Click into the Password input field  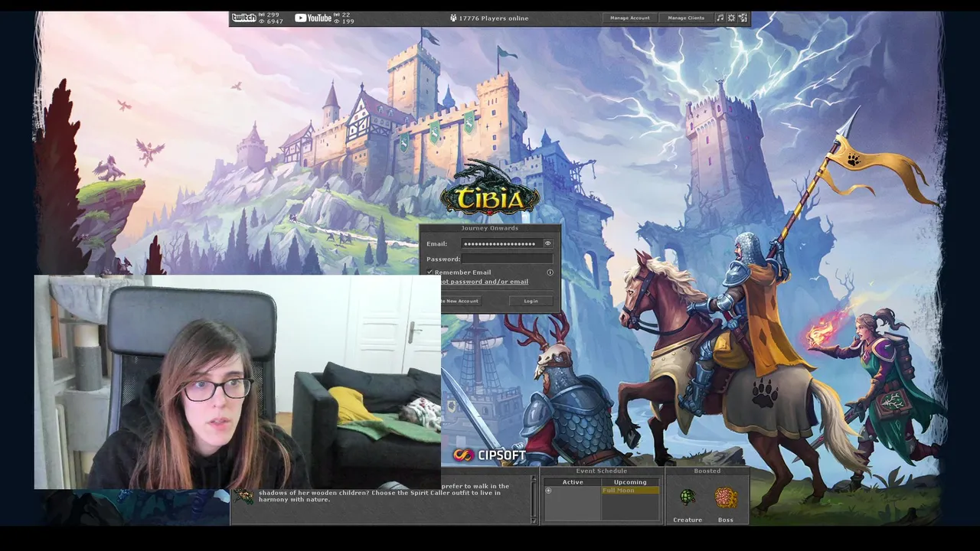[x=507, y=259]
